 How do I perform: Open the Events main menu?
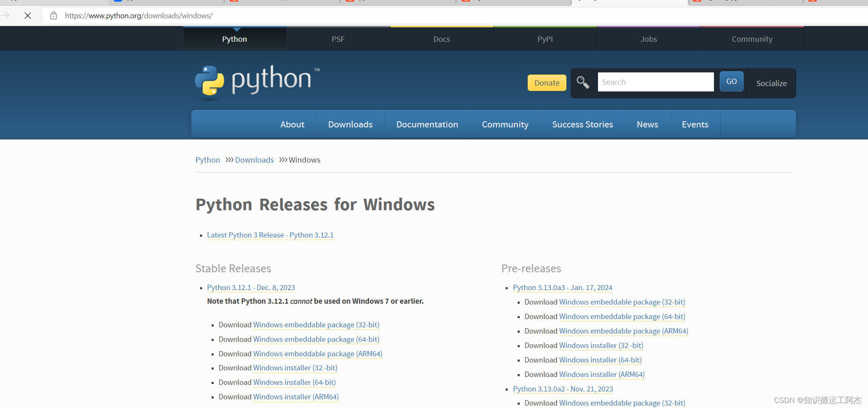(x=695, y=124)
